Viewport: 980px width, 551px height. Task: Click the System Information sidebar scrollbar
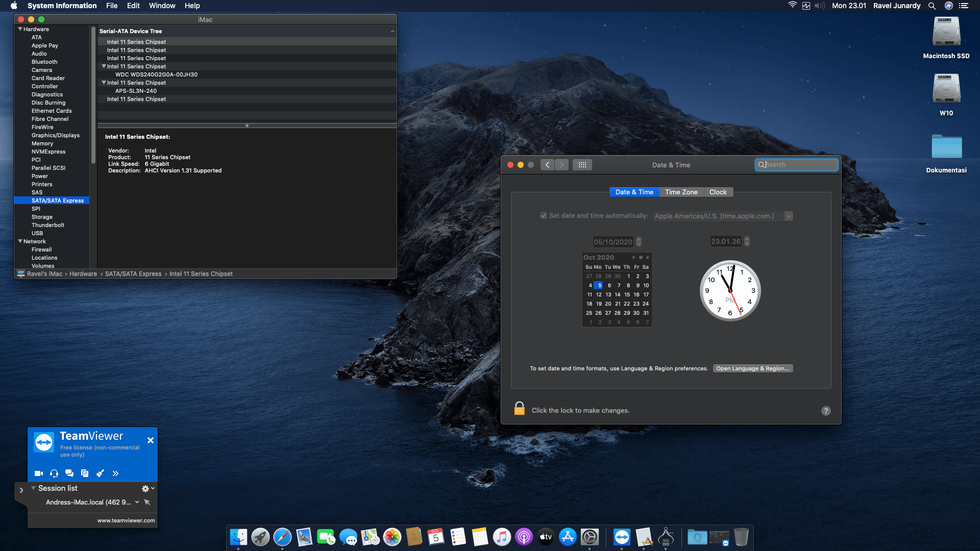(x=93, y=95)
